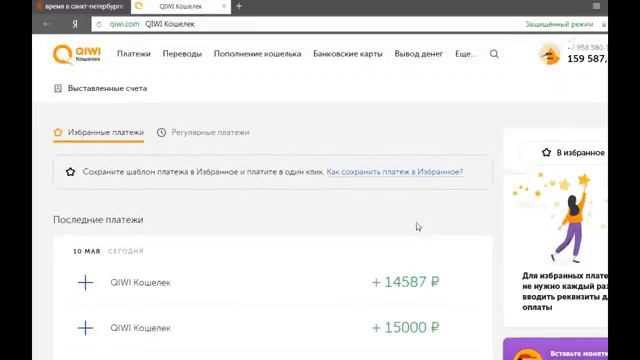Click the Выставленные счета document icon
The width and height of the screenshot is (640, 360).
point(58,88)
